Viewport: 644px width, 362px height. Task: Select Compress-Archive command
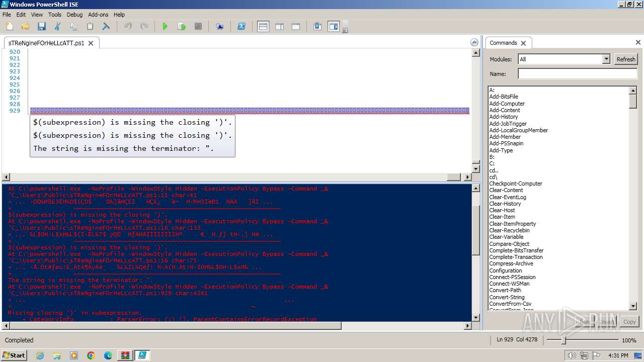(x=511, y=263)
